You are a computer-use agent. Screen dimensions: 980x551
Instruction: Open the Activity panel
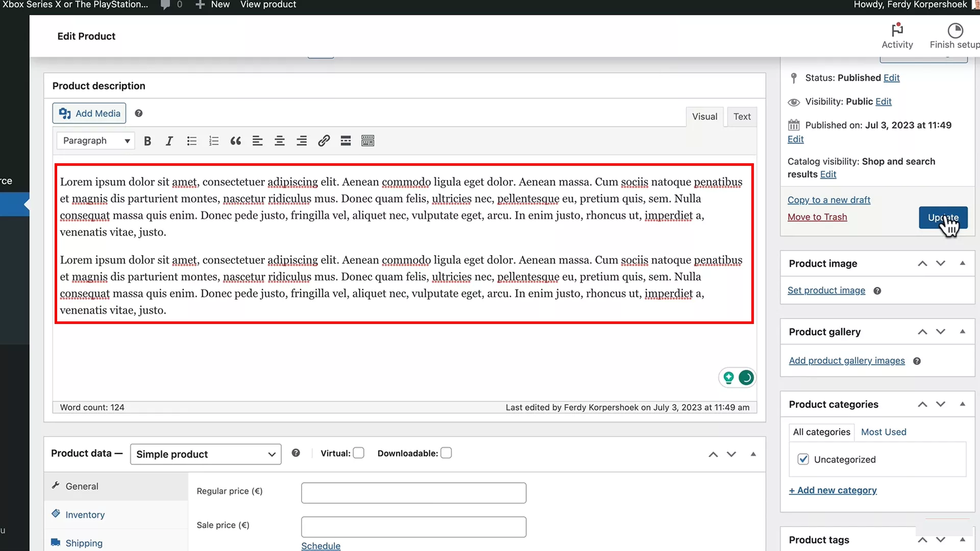tap(897, 36)
